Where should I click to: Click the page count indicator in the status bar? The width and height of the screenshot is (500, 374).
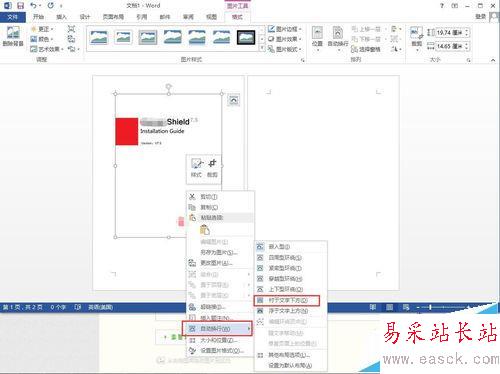coord(23,307)
